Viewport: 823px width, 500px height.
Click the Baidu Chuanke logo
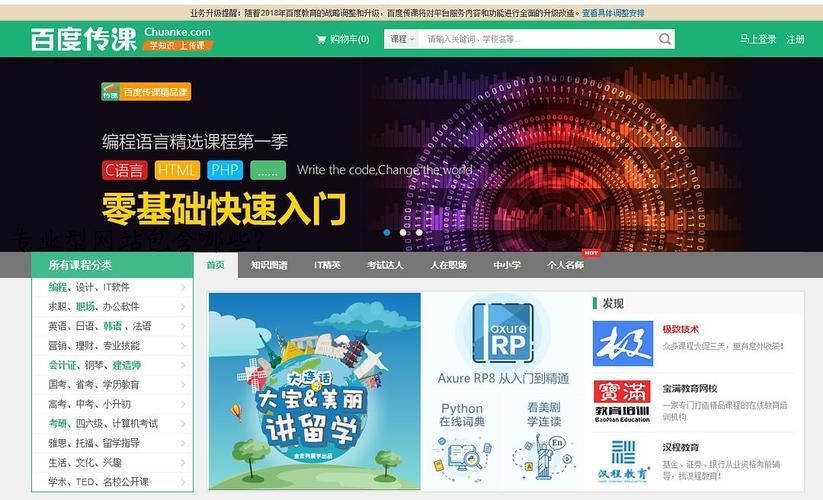pyautogui.click(x=84, y=39)
